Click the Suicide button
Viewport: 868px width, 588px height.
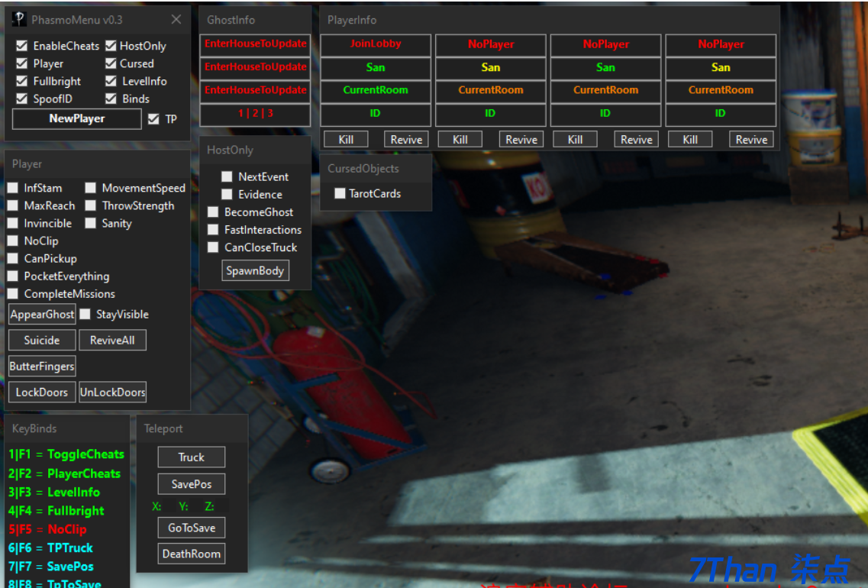(42, 340)
